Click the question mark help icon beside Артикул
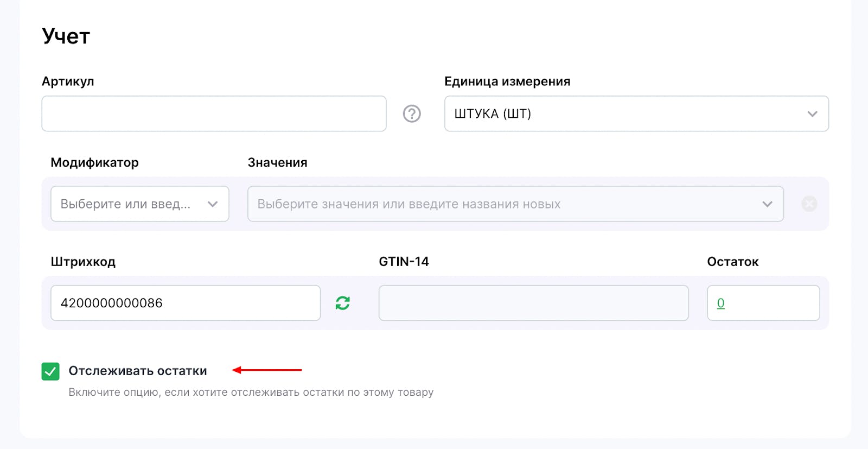The width and height of the screenshot is (868, 449). [x=412, y=113]
